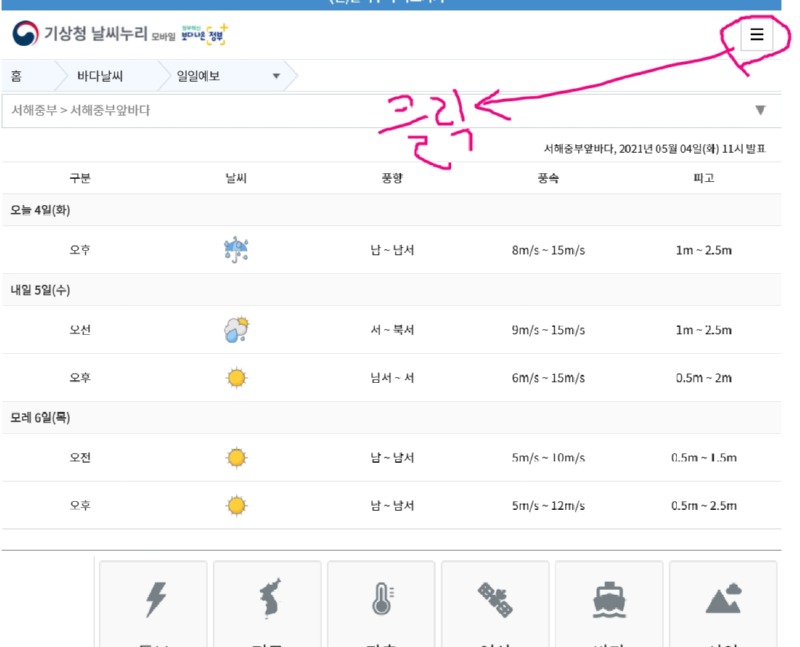This screenshot has height=647, width=800.
Task: Click the 모레 6일(목) date row
Action: click(x=40, y=417)
